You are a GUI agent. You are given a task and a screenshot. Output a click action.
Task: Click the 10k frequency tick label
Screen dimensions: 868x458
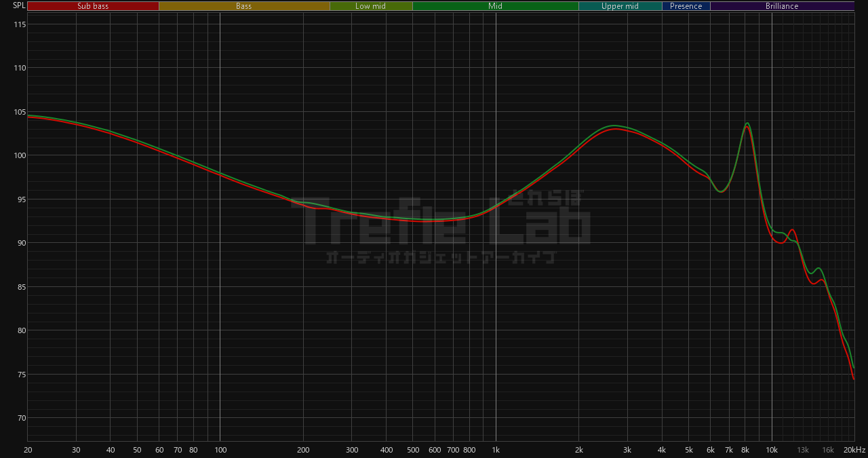tap(772, 450)
